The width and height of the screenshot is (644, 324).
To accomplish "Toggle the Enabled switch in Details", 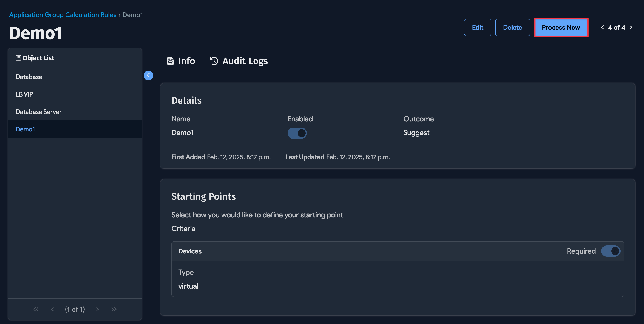I will pyautogui.click(x=297, y=133).
